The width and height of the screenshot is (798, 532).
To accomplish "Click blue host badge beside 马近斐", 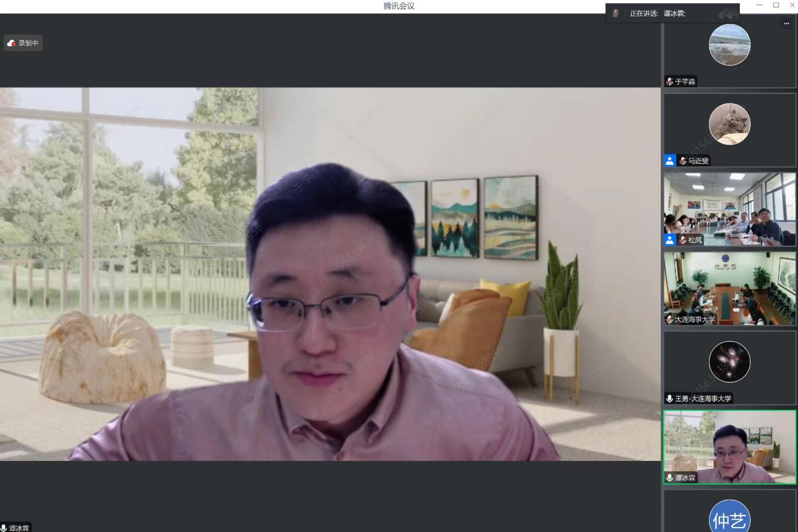I will 670,161.
